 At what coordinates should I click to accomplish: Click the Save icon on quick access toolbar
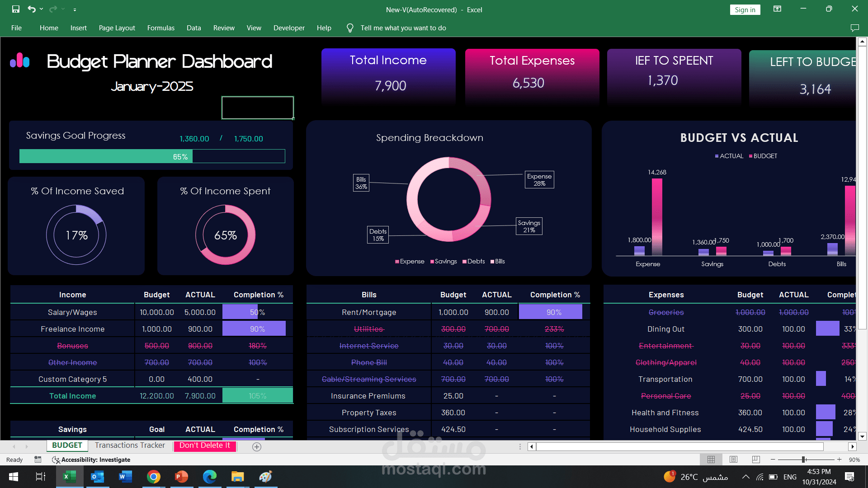coord(16,9)
